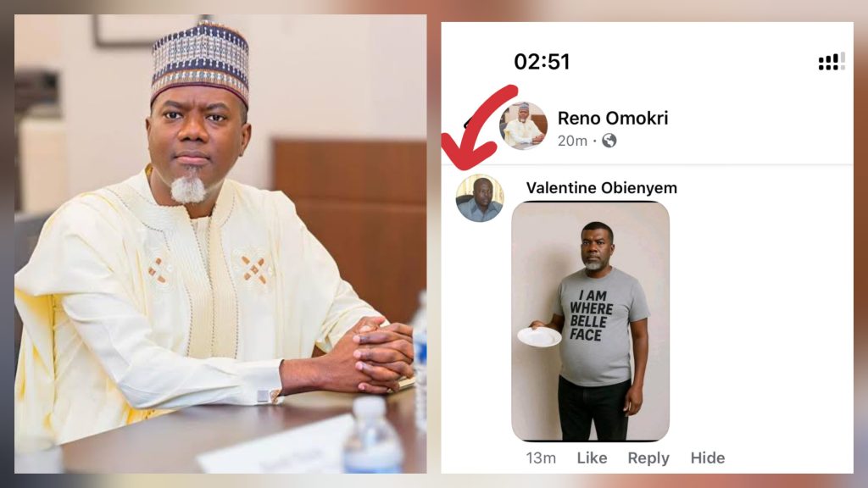Tap the 02:51 clock in status bar
The width and height of the screenshot is (868, 488).
(542, 62)
